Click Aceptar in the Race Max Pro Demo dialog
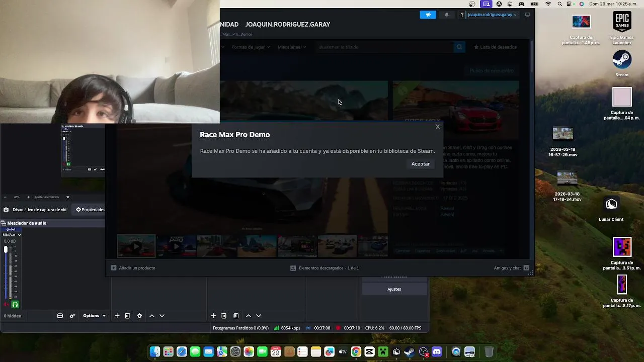 point(420,164)
